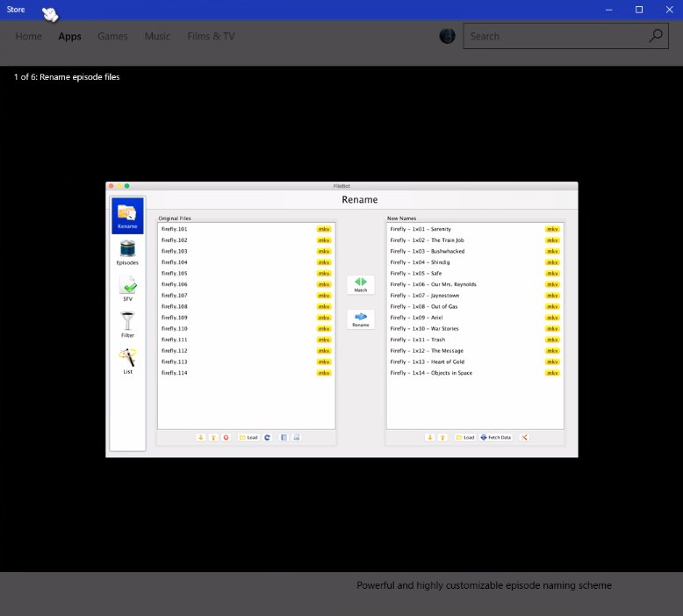This screenshot has height=616, width=683.
Task: Select new name 'Firefly - 1x03 - Bushwhacked'
Action: pyautogui.click(x=475, y=251)
